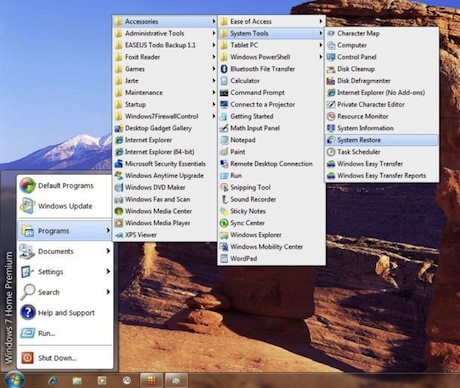Image resolution: width=460 pixels, height=388 pixels.
Task: Choose Foxit Reader folder entry
Action: tap(165, 57)
